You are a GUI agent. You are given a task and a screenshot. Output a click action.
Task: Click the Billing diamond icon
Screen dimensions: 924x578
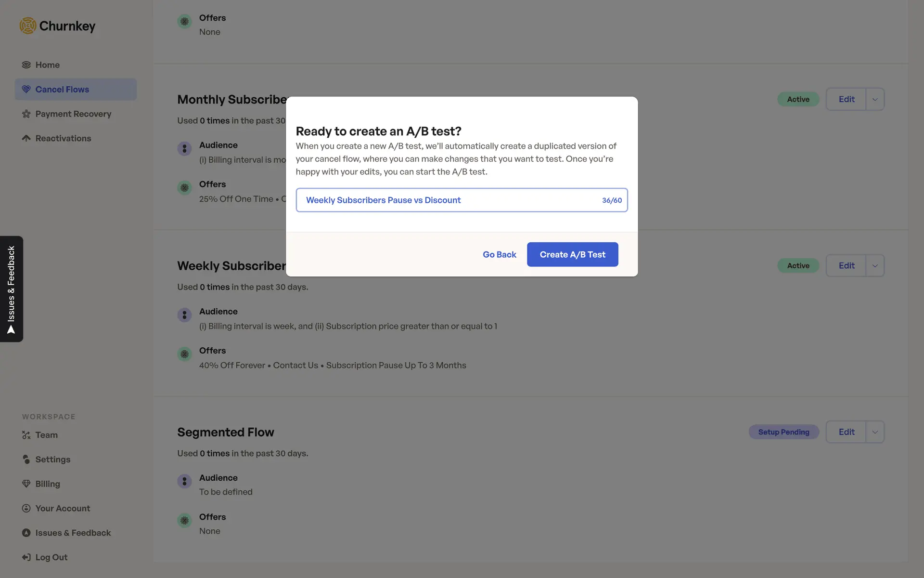point(26,484)
